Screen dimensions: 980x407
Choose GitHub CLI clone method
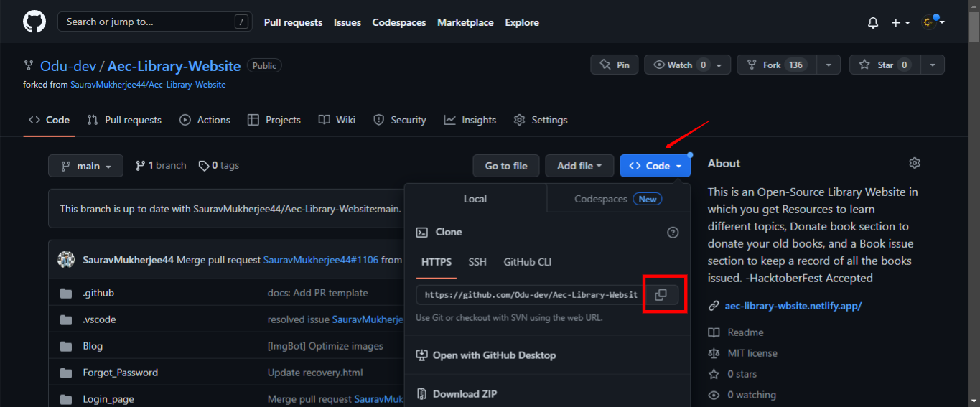tap(528, 262)
